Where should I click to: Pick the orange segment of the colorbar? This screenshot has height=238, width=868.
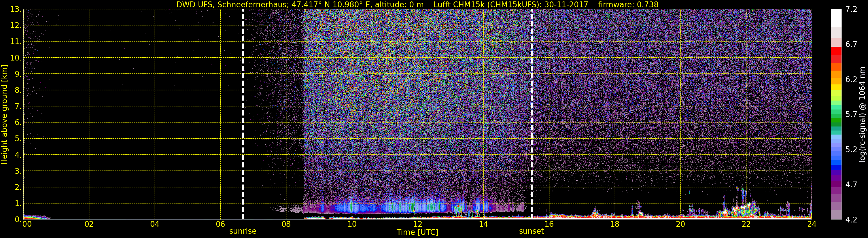point(836,74)
